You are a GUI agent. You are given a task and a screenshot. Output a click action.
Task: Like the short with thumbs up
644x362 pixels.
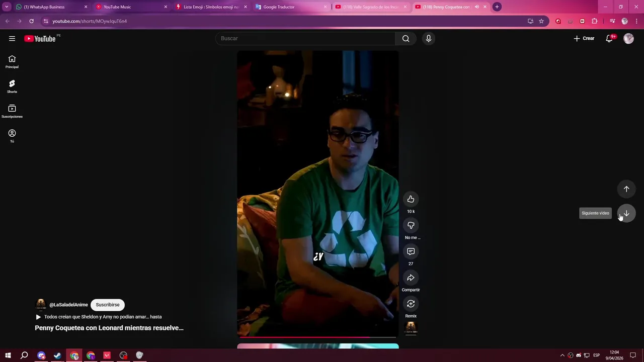411,199
